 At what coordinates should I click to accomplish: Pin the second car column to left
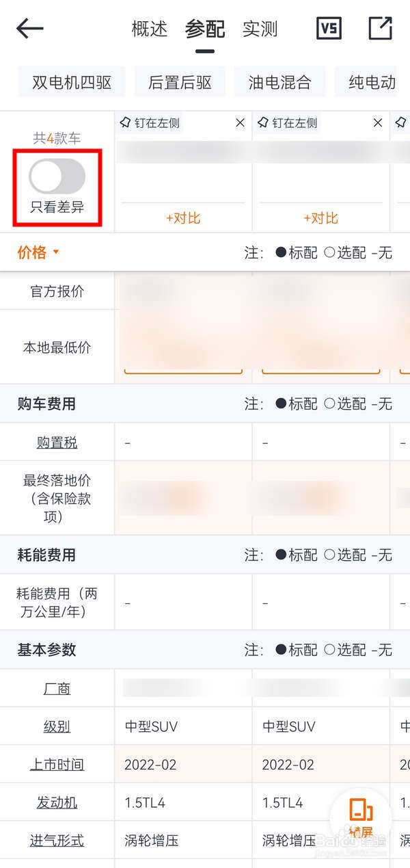point(288,123)
